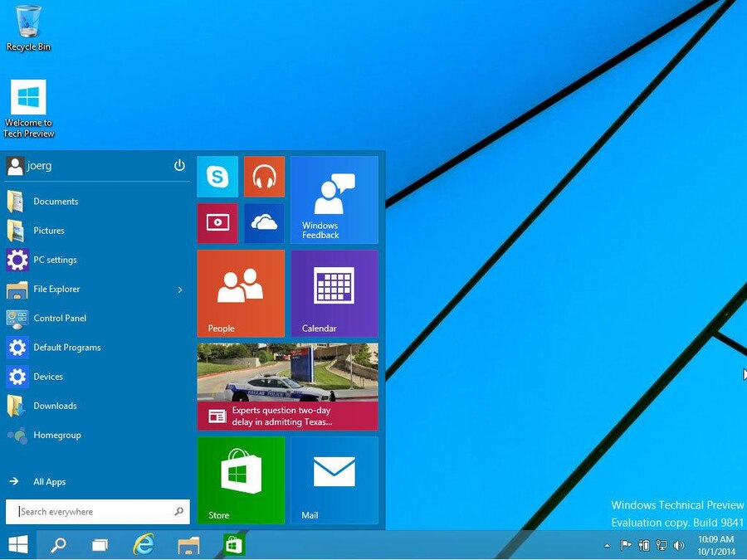Viewport: 747px width, 560px height.
Task: Open the Store tile
Action: coord(240,480)
